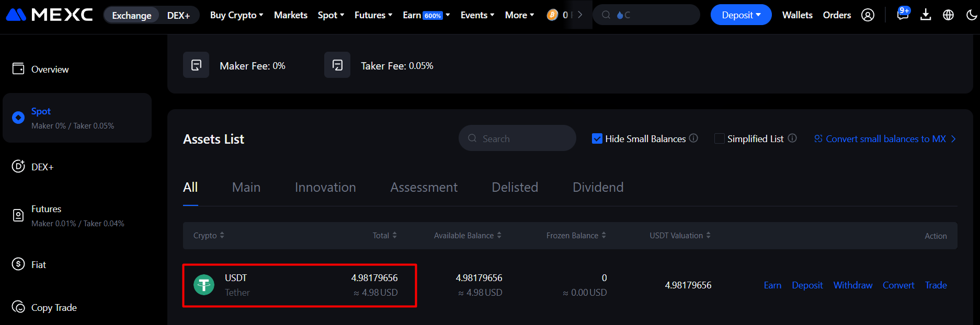The height and width of the screenshot is (325, 980).
Task: Click Trade link in USDT row
Action: (x=936, y=285)
